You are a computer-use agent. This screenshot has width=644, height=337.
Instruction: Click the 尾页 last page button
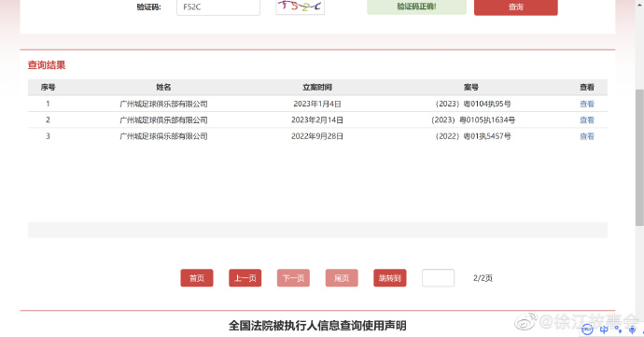(342, 278)
